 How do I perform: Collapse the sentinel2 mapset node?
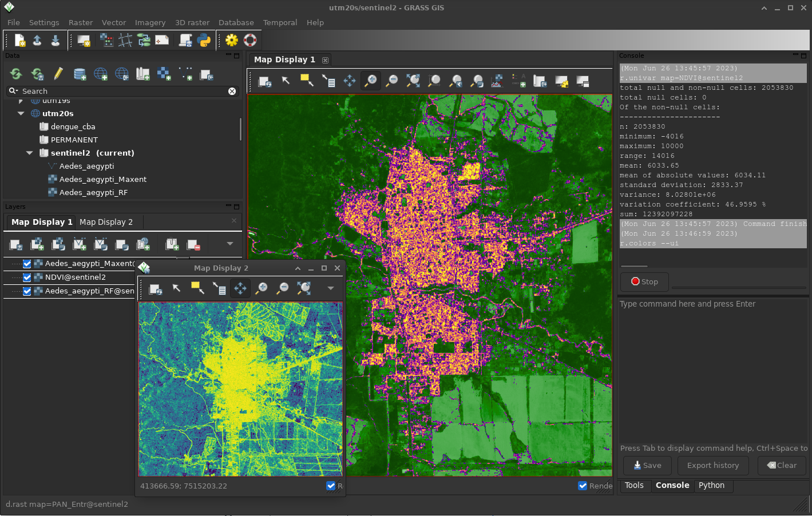[30, 153]
